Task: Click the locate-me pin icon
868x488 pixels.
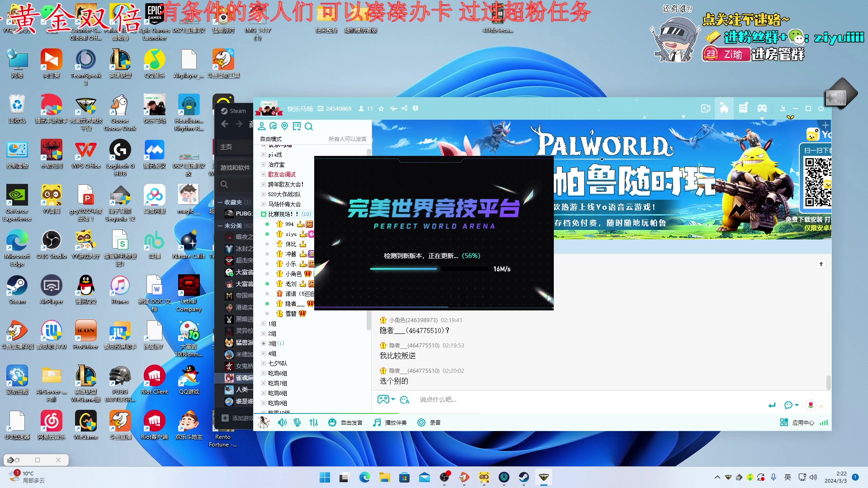Action: 284,126
